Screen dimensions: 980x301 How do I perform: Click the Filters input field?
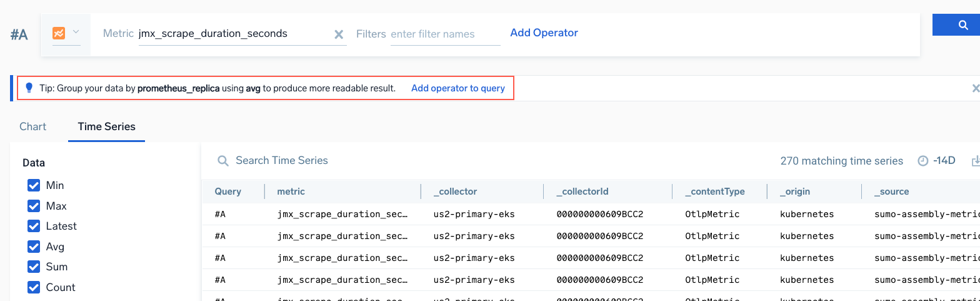pos(444,34)
